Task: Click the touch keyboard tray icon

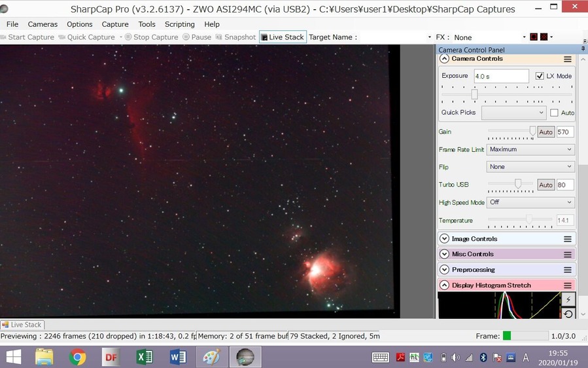Action: coord(380,357)
